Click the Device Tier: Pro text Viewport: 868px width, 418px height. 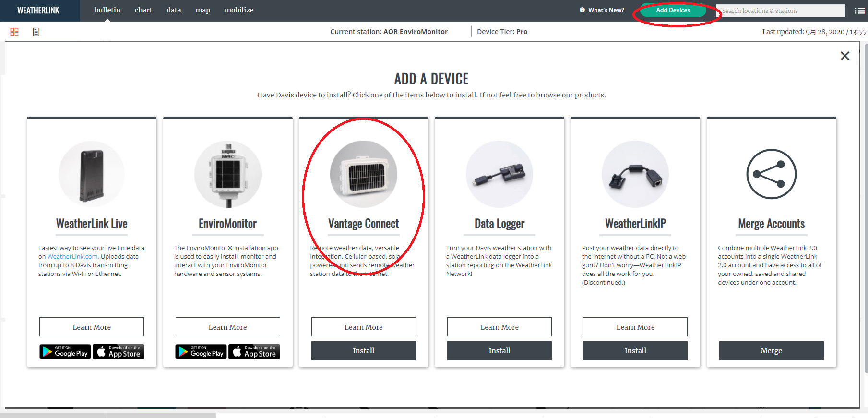502,32
